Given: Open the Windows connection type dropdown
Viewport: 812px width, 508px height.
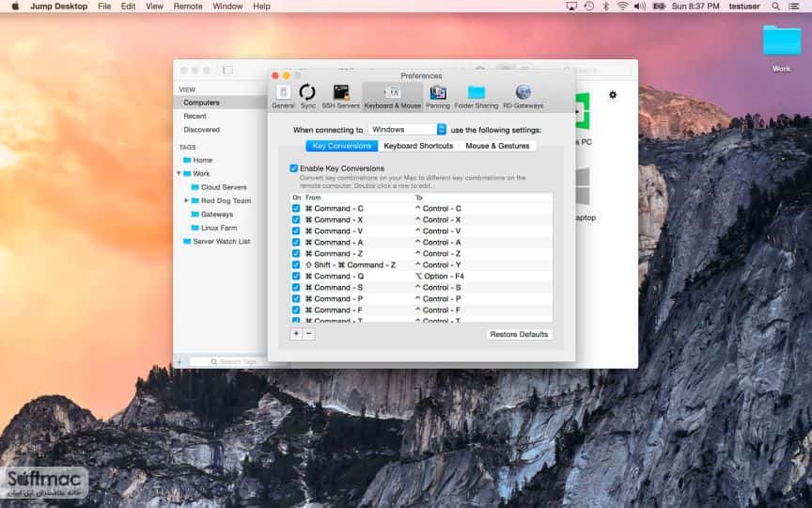Looking at the screenshot, I should coord(407,130).
